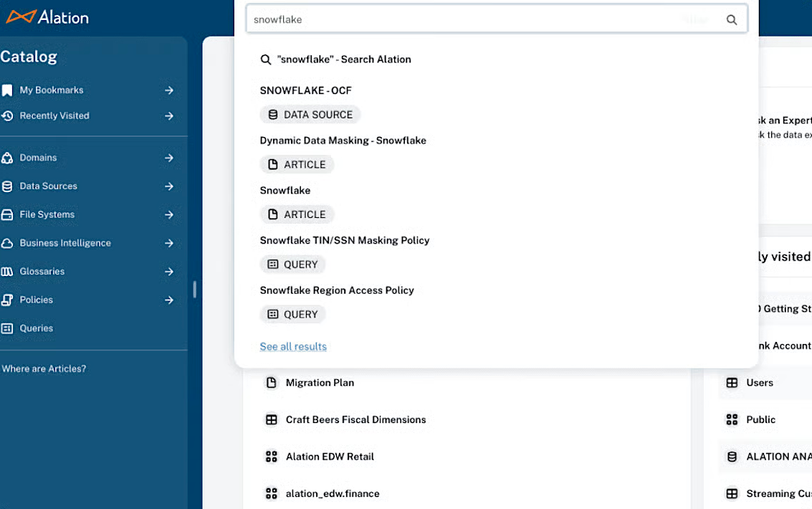Expand Glossaries with its arrow

tap(169, 272)
